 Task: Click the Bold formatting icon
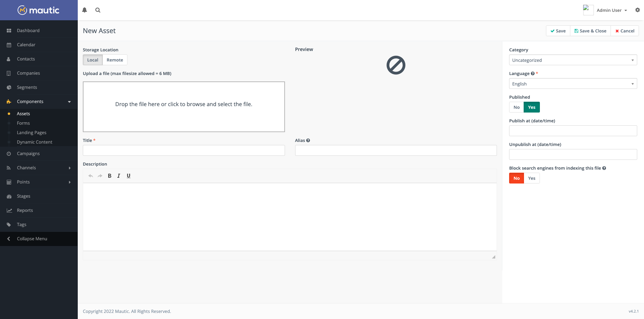coord(110,176)
